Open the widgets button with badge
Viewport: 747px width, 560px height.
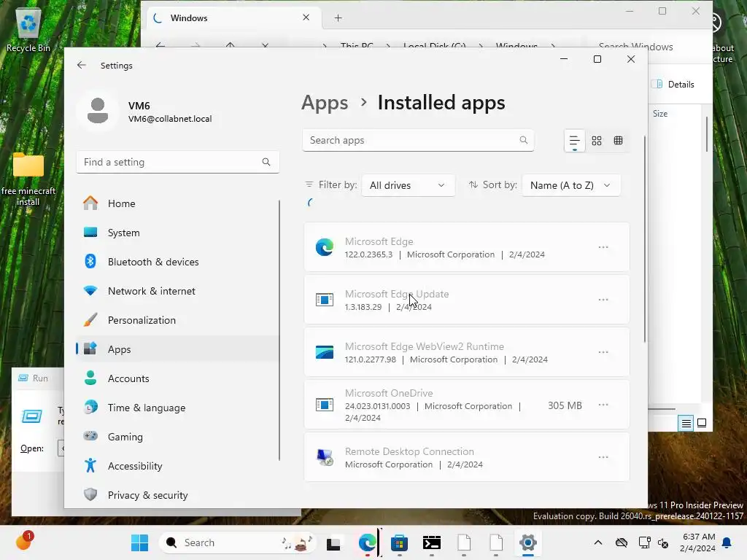coord(24,542)
